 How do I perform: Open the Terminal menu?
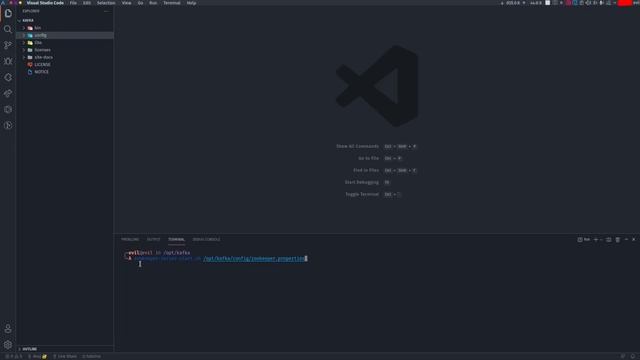(172, 3)
